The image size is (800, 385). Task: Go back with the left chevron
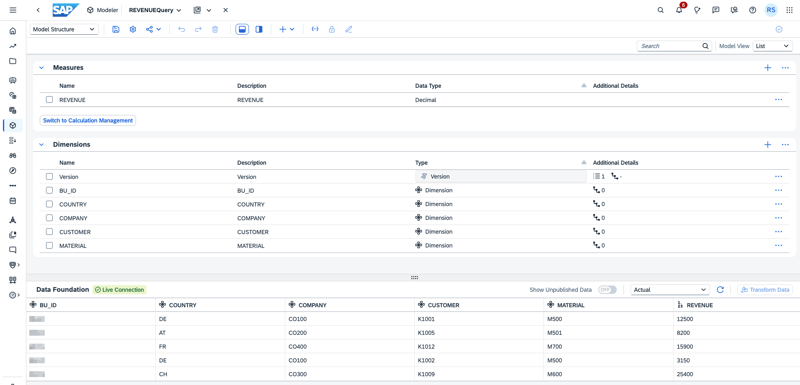pos(38,10)
